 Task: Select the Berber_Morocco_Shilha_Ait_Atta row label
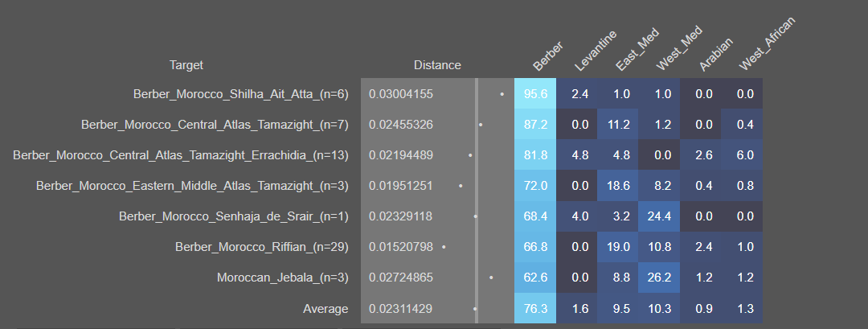(x=240, y=94)
